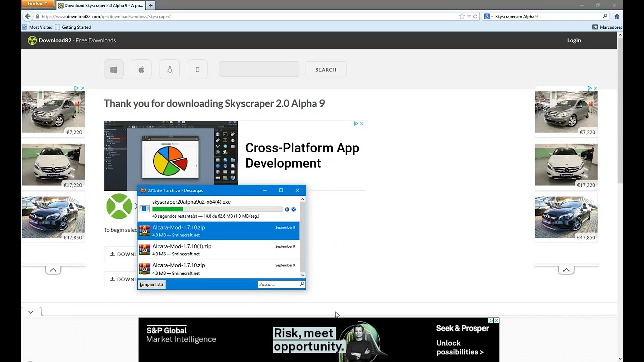Open AdChoices info on the right car ad

pos(590,88)
